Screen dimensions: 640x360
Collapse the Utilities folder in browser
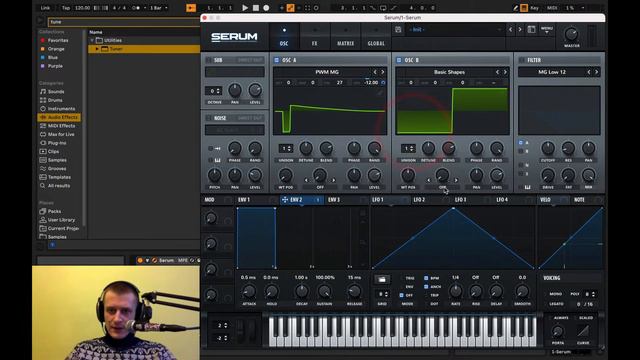tap(92, 40)
